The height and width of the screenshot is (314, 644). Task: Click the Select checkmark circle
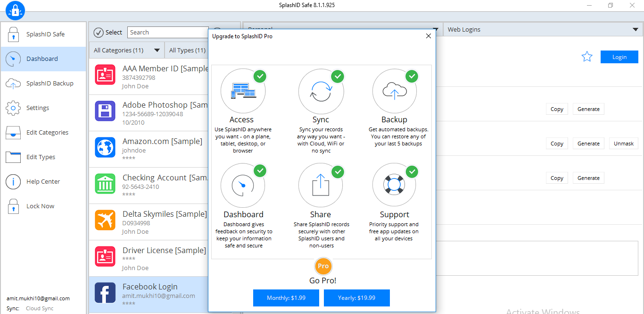(x=99, y=32)
